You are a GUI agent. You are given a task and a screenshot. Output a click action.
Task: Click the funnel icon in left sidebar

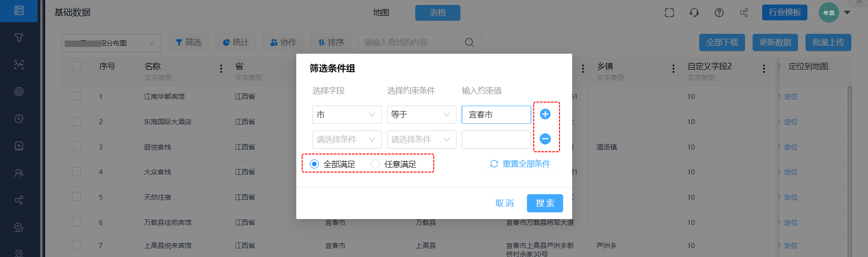pyautogui.click(x=19, y=37)
